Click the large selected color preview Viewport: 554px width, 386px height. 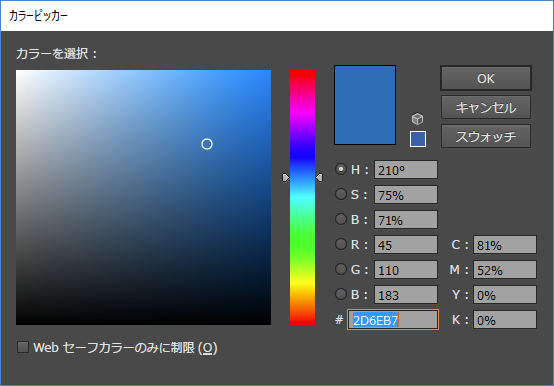click(x=365, y=105)
